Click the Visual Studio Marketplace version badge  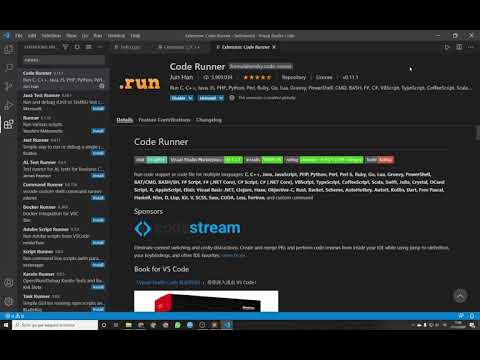pyautogui.click(x=206, y=160)
